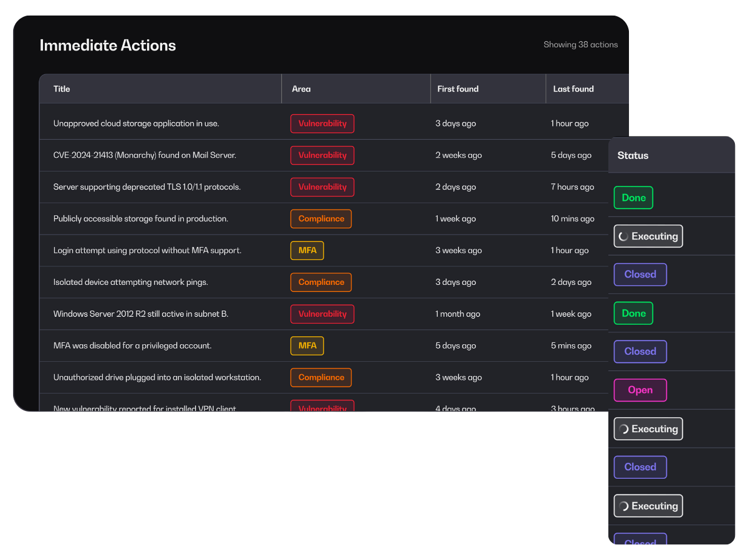Screen dimensions: 748x560
Task: Click '1 hour ago' on unauthorized drive row
Action: [x=570, y=377]
